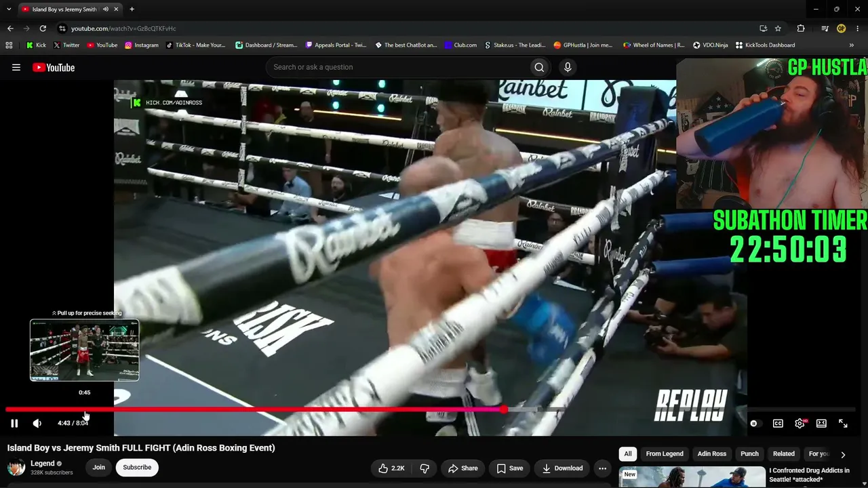Bookmark this page with the star

pos(778,28)
